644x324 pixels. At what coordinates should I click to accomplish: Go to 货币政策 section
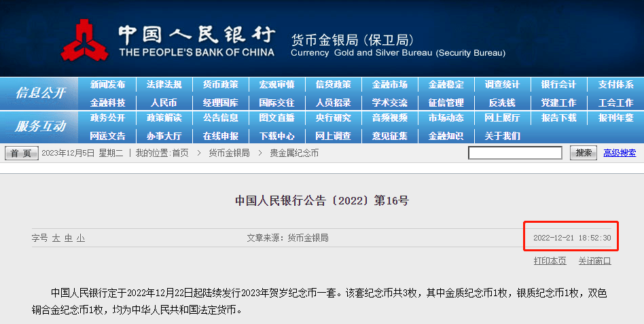pyautogui.click(x=221, y=85)
